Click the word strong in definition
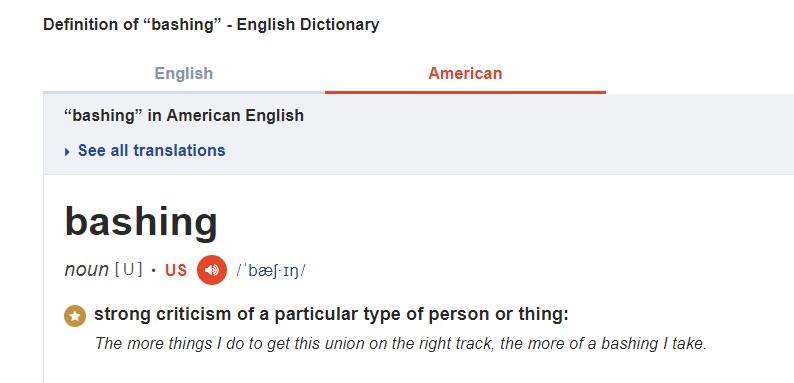The height and width of the screenshot is (383, 794). click(123, 315)
